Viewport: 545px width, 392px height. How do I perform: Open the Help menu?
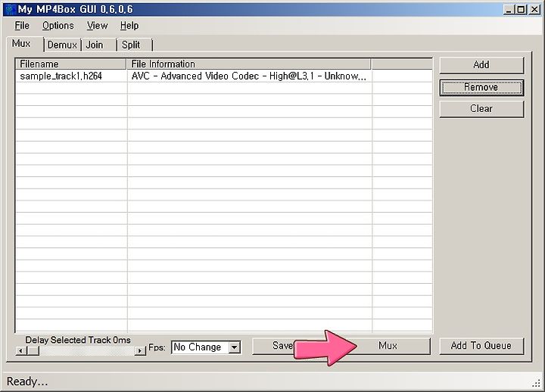click(x=129, y=26)
